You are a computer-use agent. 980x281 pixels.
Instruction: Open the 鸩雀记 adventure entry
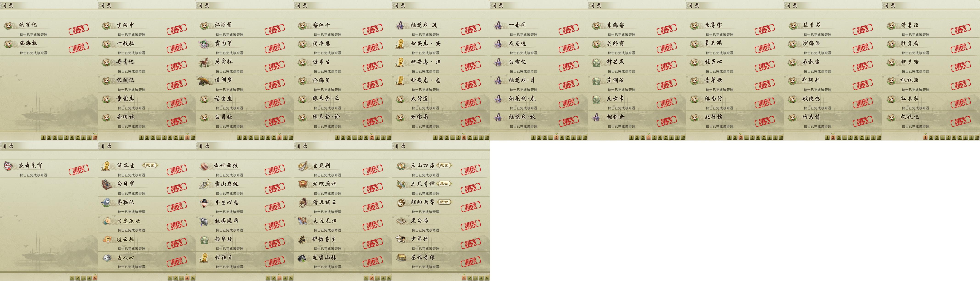(49, 28)
